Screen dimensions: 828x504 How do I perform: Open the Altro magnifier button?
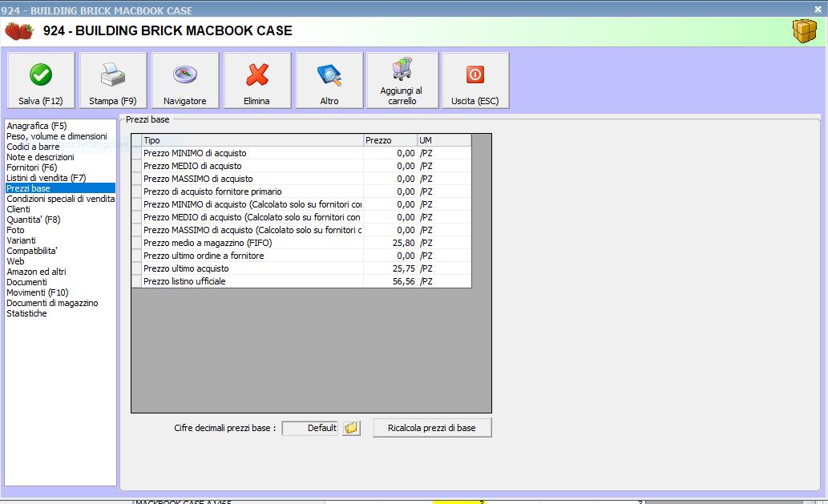(x=329, y=80)
